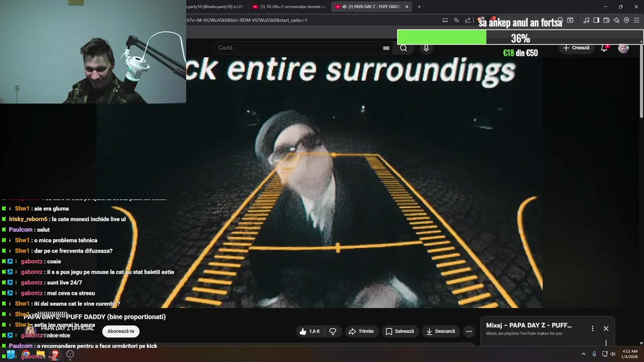Screen dimensions: 644x362
Task: Start voice search with microphone icon
Action: (426, 48)
